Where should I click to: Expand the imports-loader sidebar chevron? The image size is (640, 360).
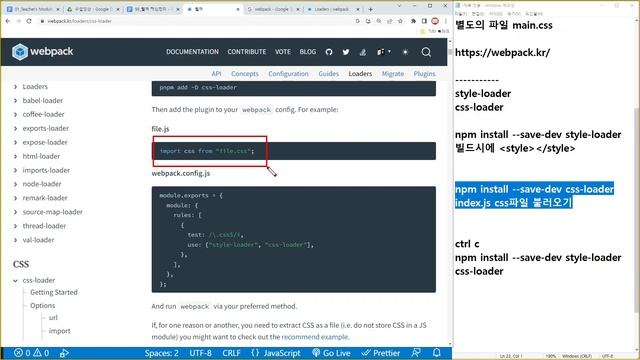16,170
